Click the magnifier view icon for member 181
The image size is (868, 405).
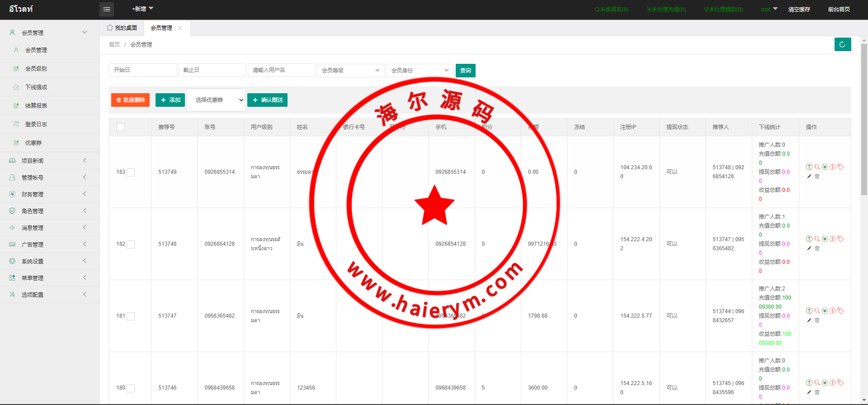[x=817, y=311]
